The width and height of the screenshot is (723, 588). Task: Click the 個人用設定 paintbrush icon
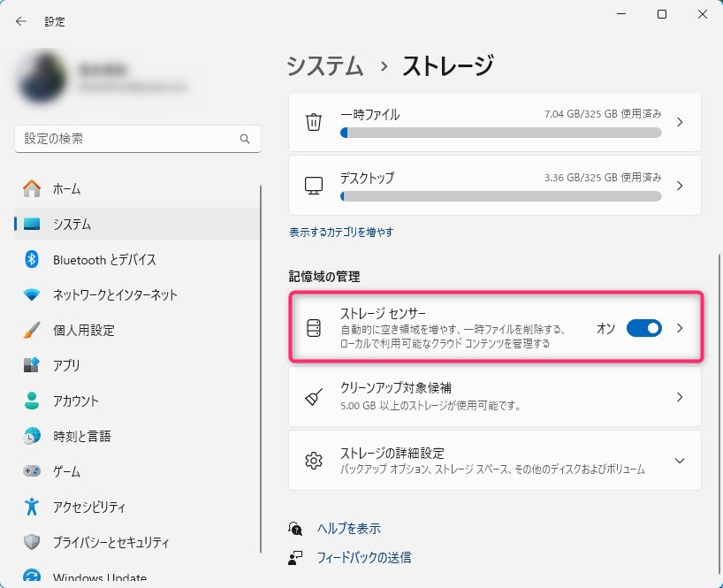coord(32,330)
